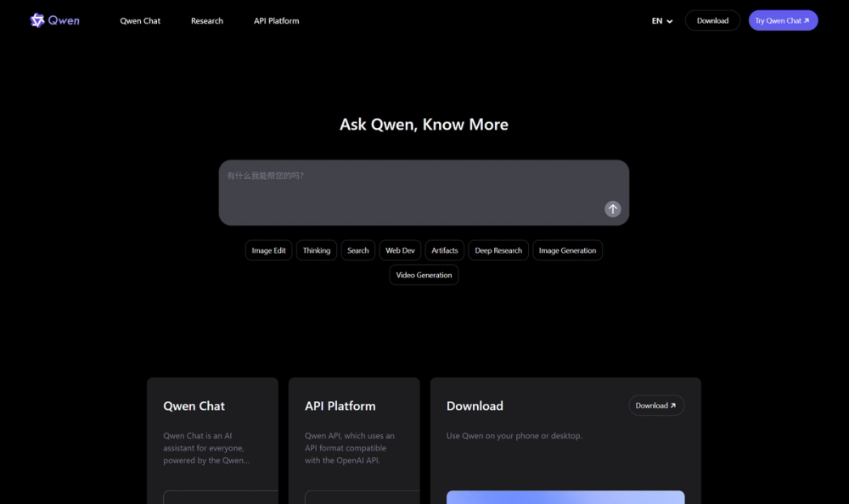Image resolution: width=849 pixels, height=504 pixels.
Task: Select the Search chip
Action: tap(358, 250)
